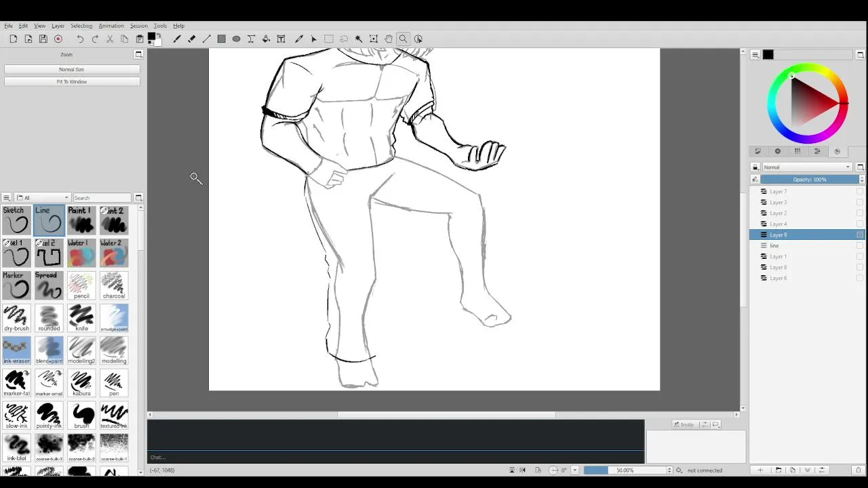Select the Rectangle tool

point(222,39)
